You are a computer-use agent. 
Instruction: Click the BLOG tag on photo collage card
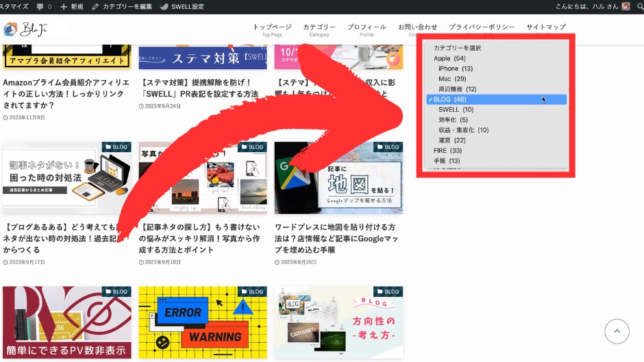point(253,147)
